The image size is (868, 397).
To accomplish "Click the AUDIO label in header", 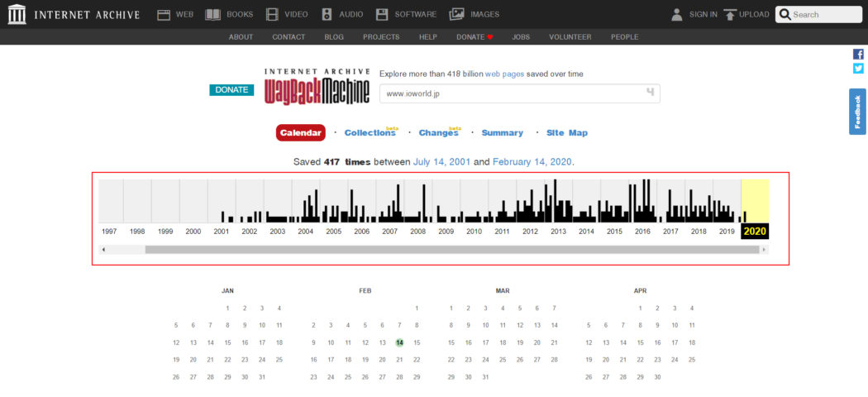I will click(x=351, y=15).
